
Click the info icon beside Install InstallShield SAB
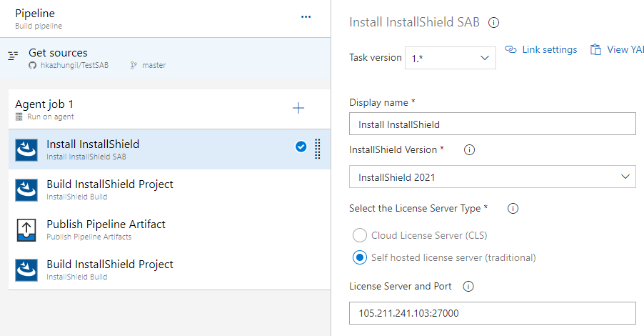(x=493, y=23)
